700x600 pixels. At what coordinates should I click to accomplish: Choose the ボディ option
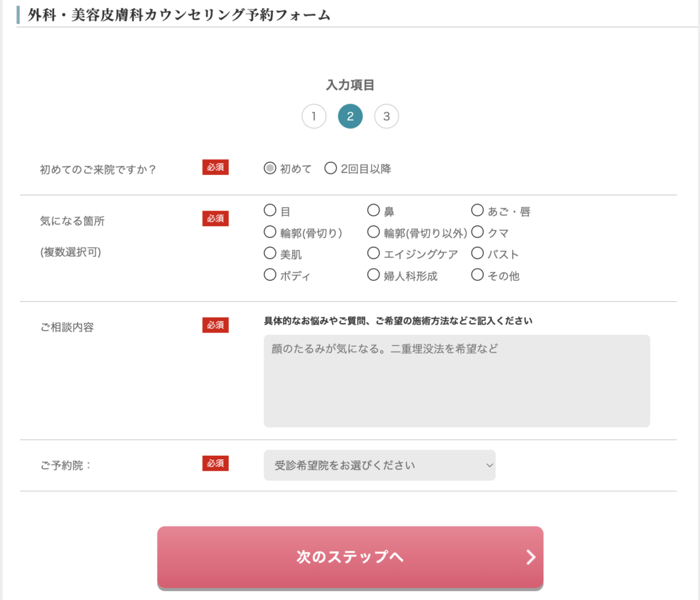pyautogui.click(x=270, y=275)
